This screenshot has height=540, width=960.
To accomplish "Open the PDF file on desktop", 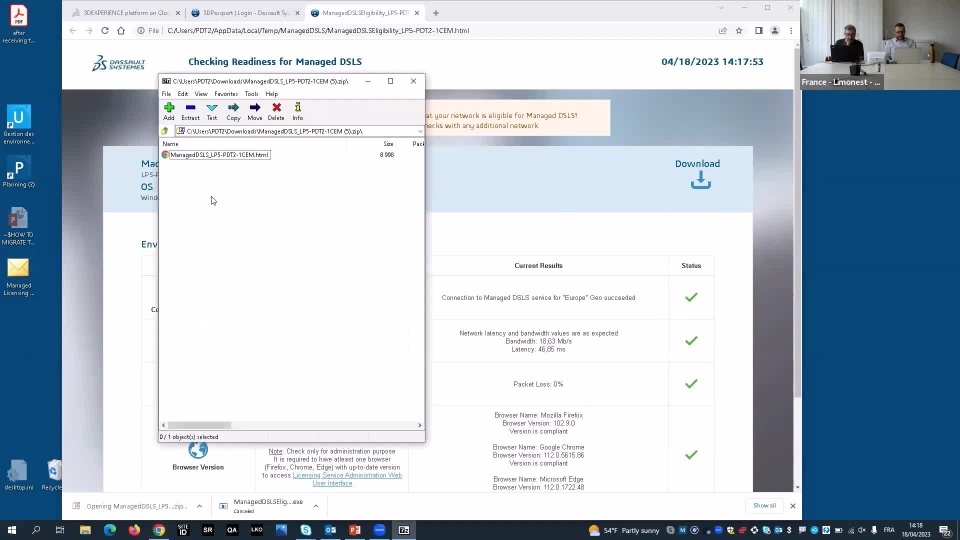I will tap(18, 23).
